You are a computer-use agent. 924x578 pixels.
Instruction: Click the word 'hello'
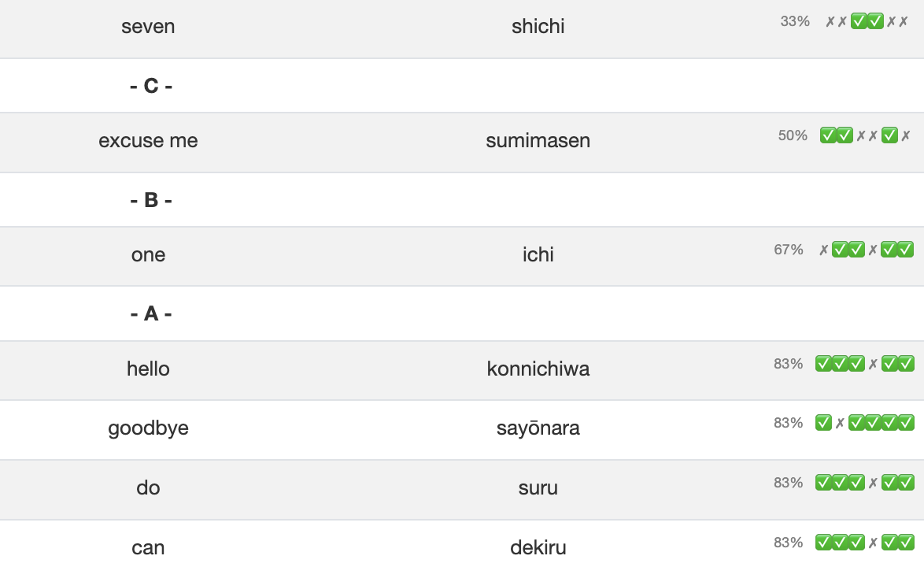tap(148, 369)
